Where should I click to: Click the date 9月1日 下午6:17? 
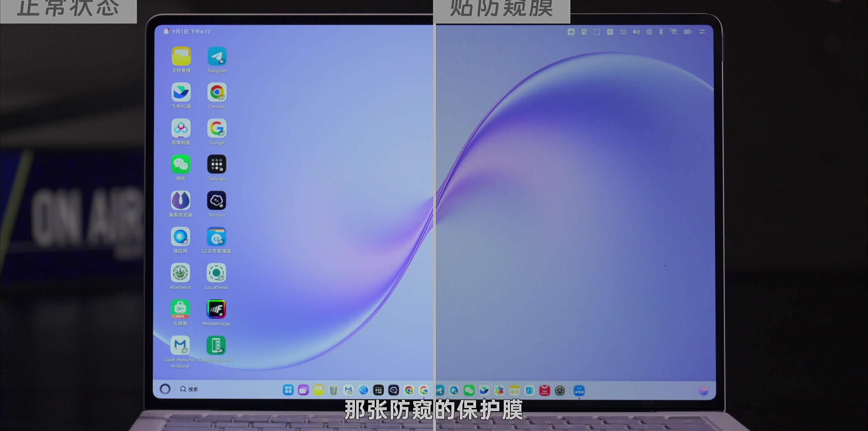(191, 32)
